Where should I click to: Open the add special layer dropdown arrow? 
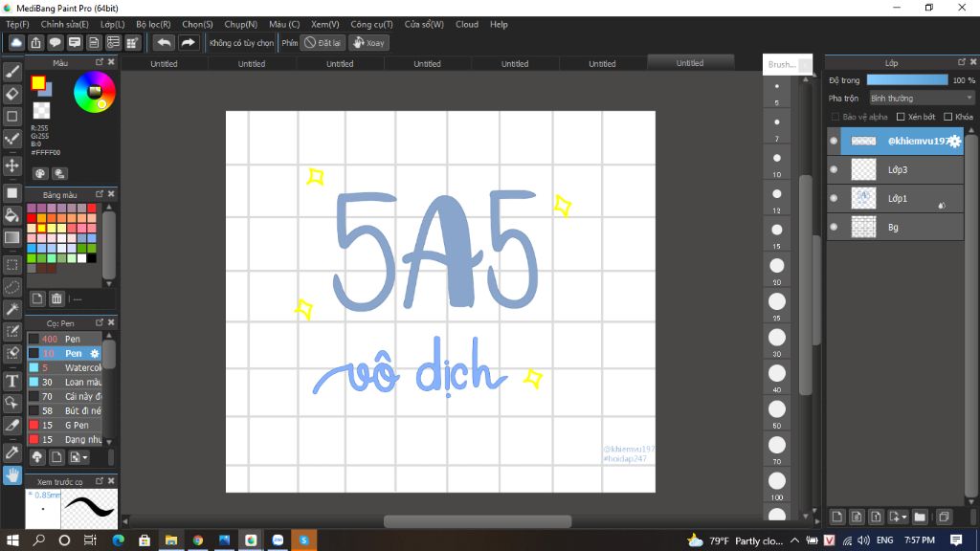[x=904, y=518]
